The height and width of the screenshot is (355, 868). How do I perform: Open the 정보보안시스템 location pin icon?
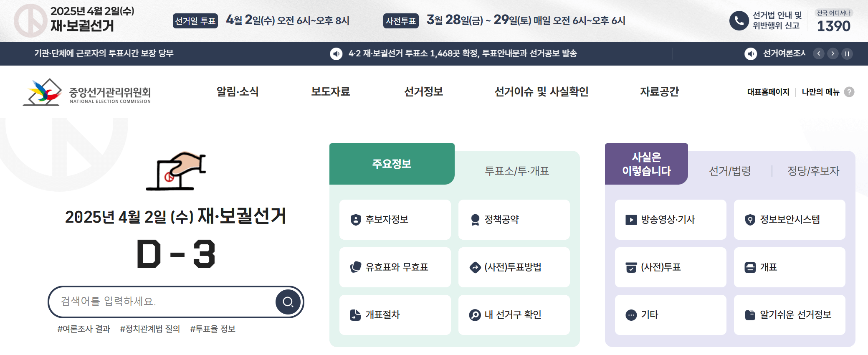pos(750,220)
